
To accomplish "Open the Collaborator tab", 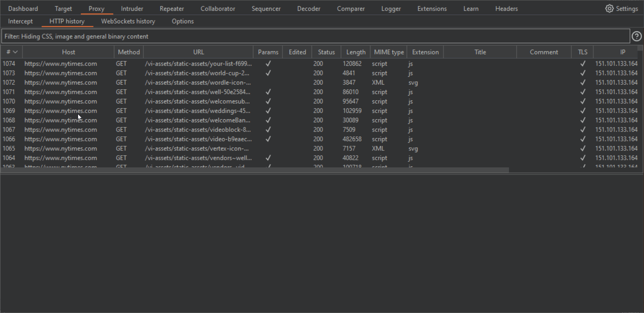I will (218, 8).
